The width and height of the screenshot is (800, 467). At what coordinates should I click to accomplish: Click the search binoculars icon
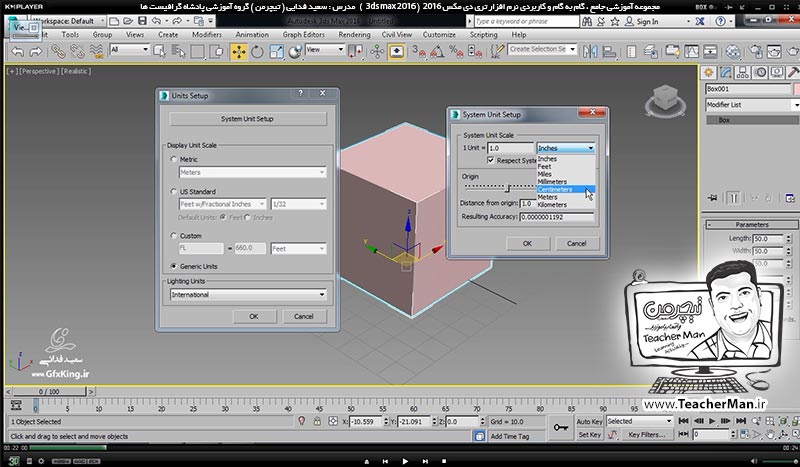587,21
